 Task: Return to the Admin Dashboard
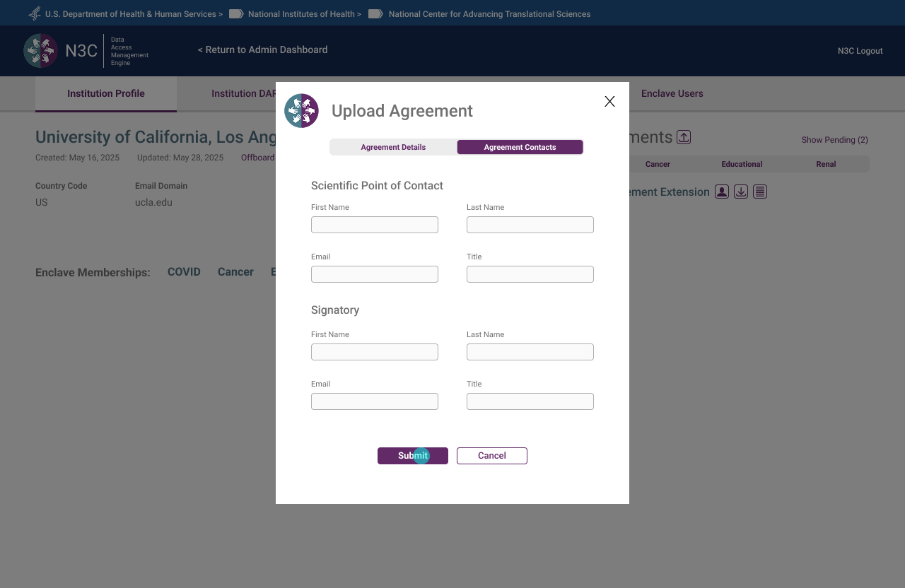[x=262, y=49]
